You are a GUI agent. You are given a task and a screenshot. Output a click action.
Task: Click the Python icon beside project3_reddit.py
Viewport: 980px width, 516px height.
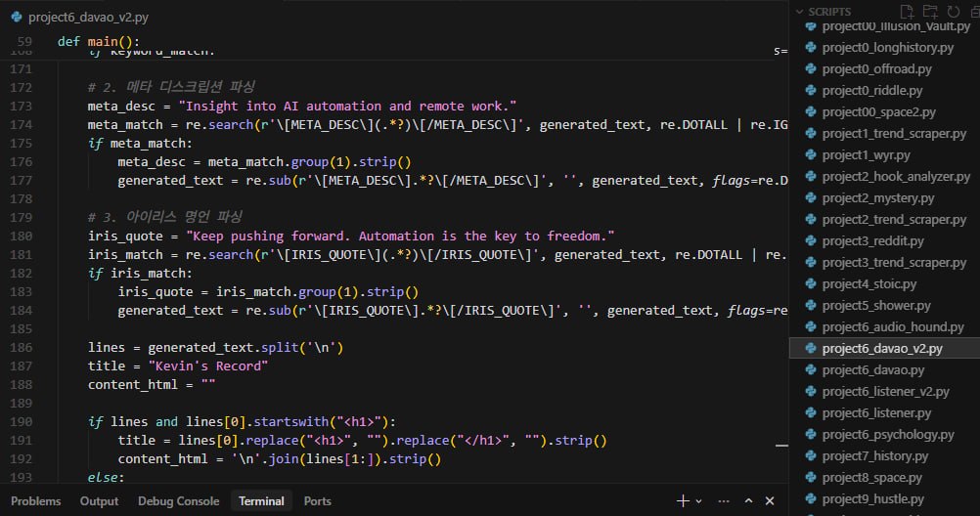coord(811,240)
